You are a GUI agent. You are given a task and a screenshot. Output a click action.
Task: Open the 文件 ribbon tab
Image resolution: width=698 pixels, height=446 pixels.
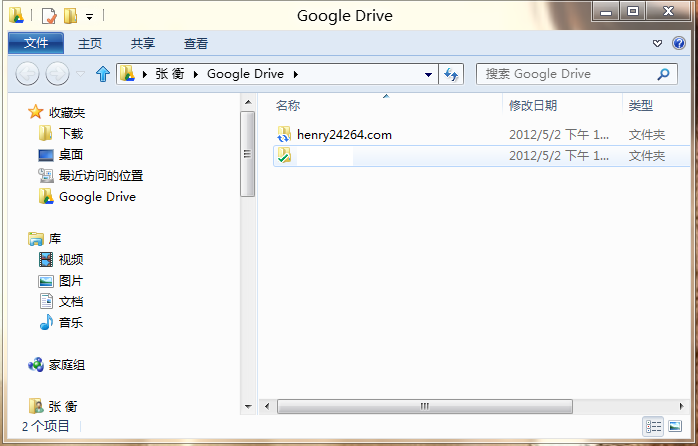click(36, 43)
